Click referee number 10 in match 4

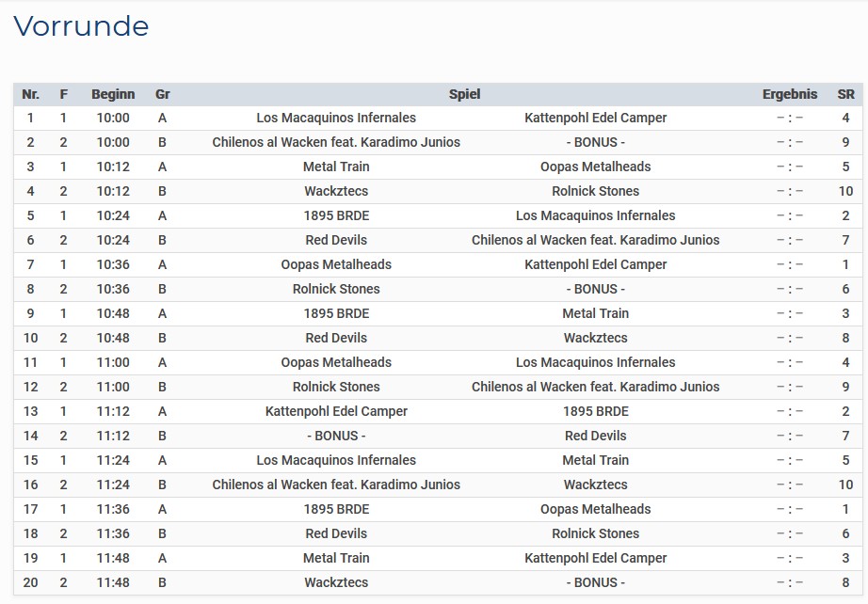(845, 191)
